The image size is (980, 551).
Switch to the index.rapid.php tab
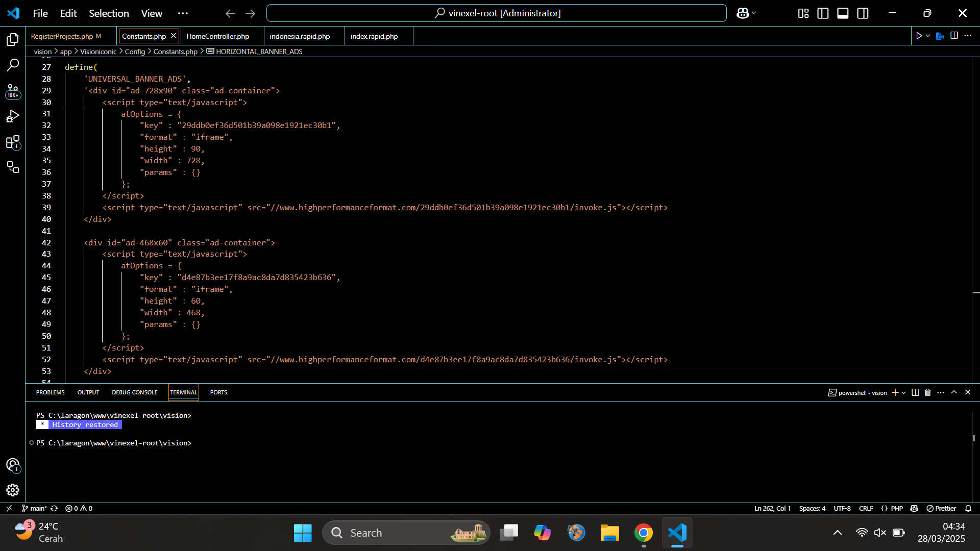pos(374,36)
